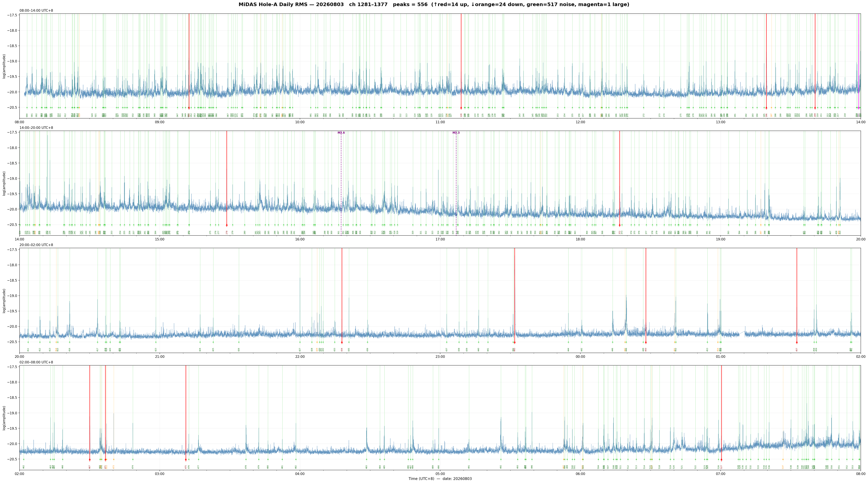868x483 pixels.
Task: Click the "11:00" x-axis tick label
Action: point(440,122)
